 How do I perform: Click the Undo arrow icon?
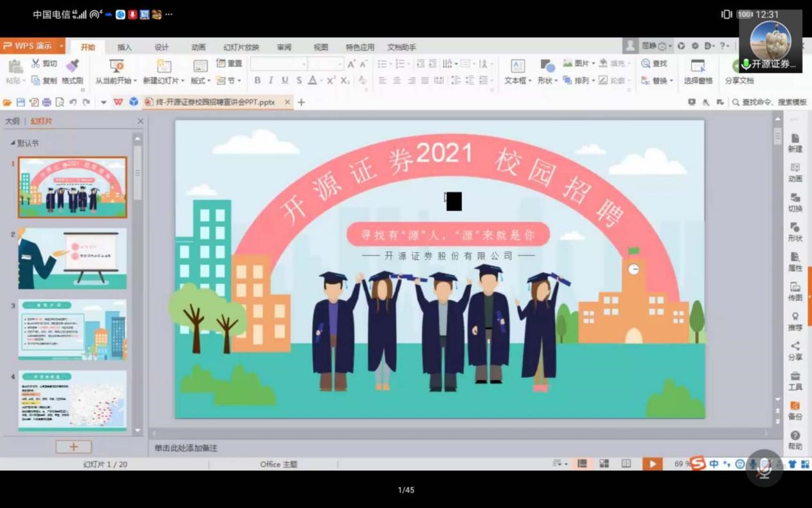pyautogui.click(x=73, y=102)
